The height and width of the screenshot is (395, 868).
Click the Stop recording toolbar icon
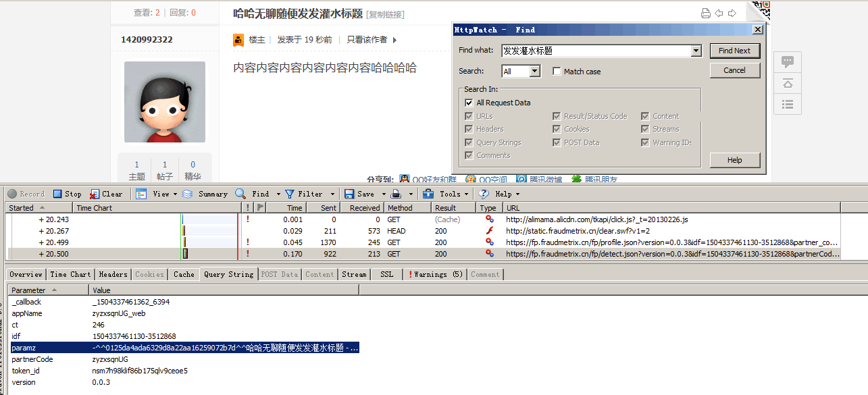[x=58, y=194]
